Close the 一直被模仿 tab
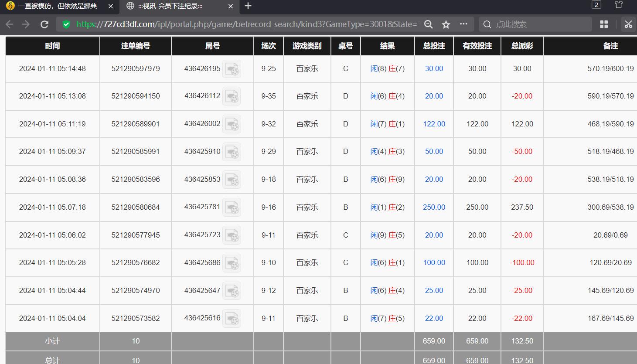 point(110,6)
